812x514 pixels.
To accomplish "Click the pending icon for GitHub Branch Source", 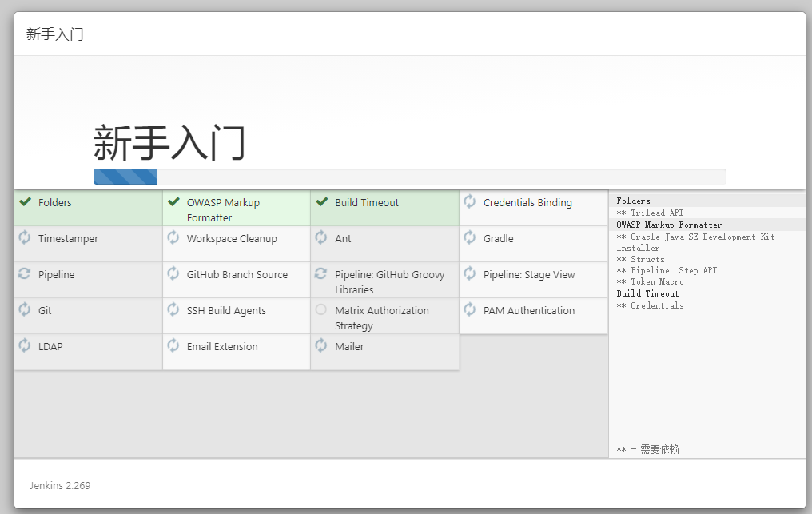I will coord(173,273).
